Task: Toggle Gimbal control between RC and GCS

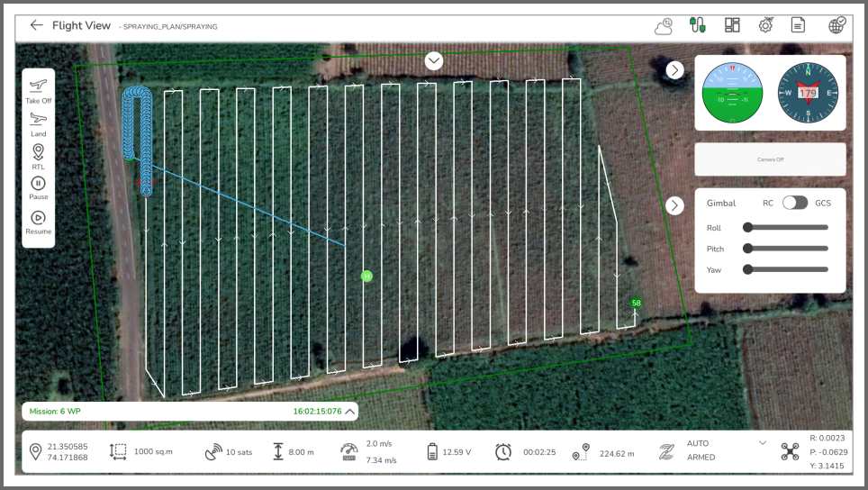Action: point(795,204)
